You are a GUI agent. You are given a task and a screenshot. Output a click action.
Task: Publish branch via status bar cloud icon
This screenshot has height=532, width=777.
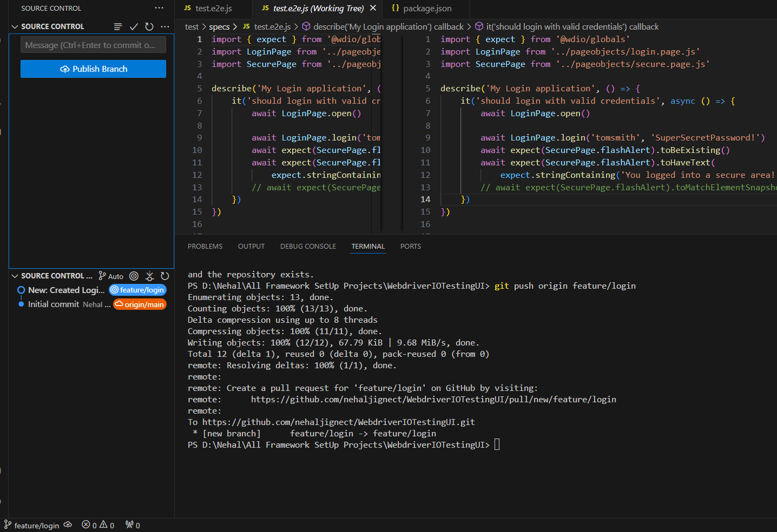tap(68, 525)
